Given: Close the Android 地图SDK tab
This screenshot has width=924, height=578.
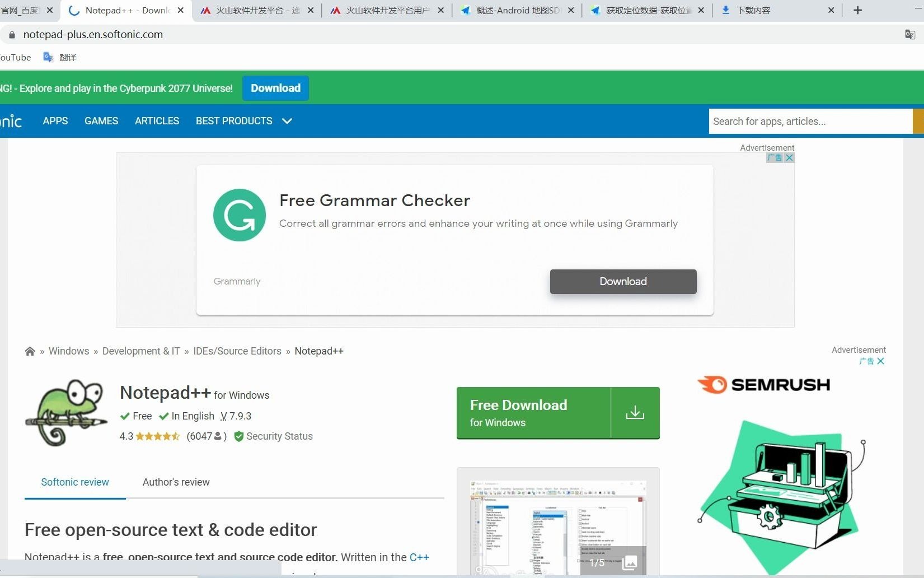Looking at the screenshot, I should (571, 10).
